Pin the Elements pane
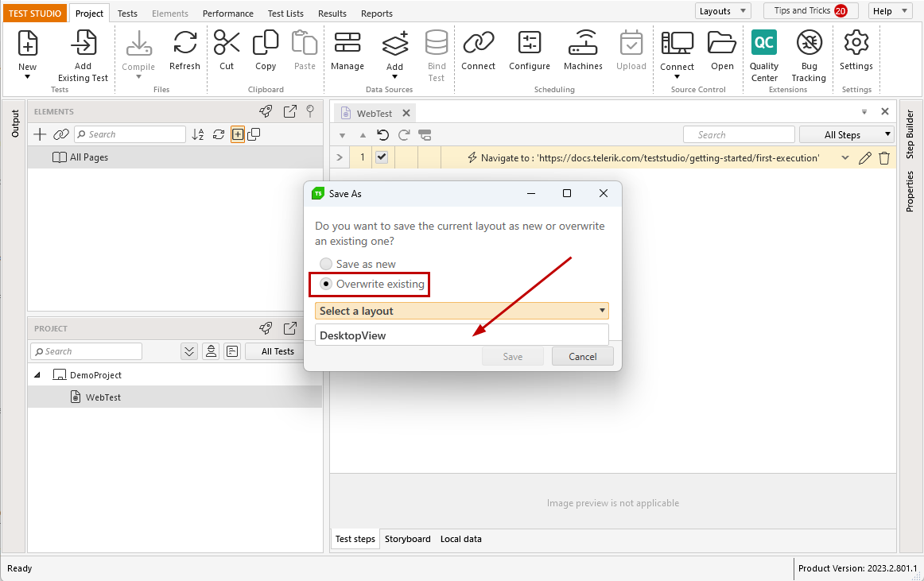 pyautogui.click(x=310, y=111)
